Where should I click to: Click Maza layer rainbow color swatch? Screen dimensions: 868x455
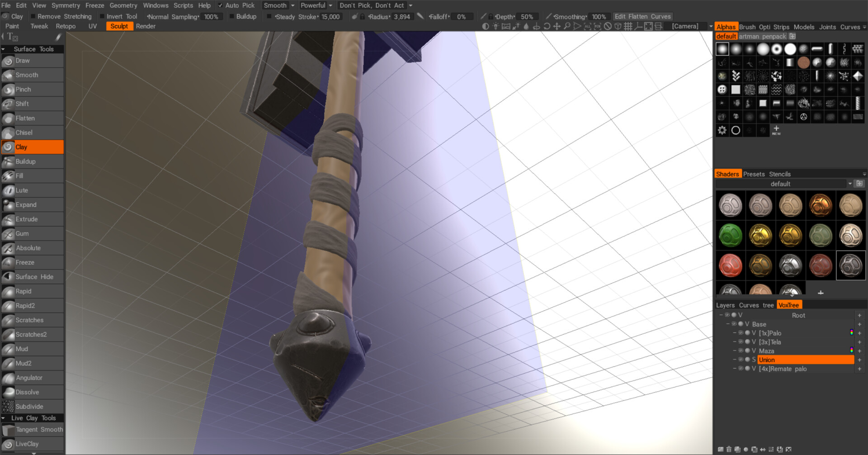[x=852, y=351]
